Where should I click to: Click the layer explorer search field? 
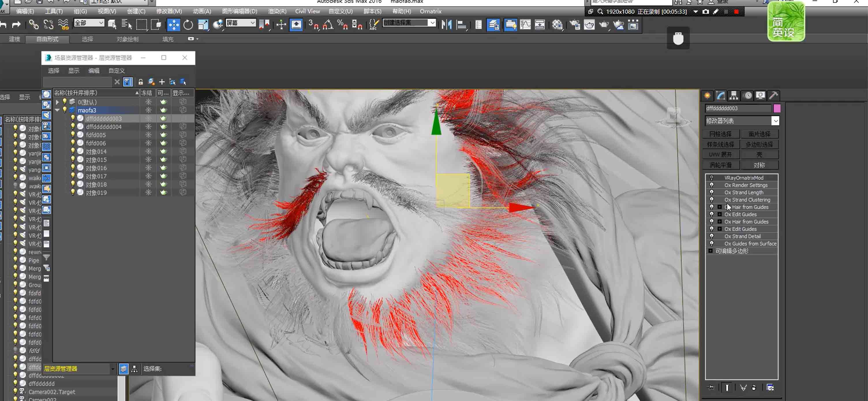77,82
